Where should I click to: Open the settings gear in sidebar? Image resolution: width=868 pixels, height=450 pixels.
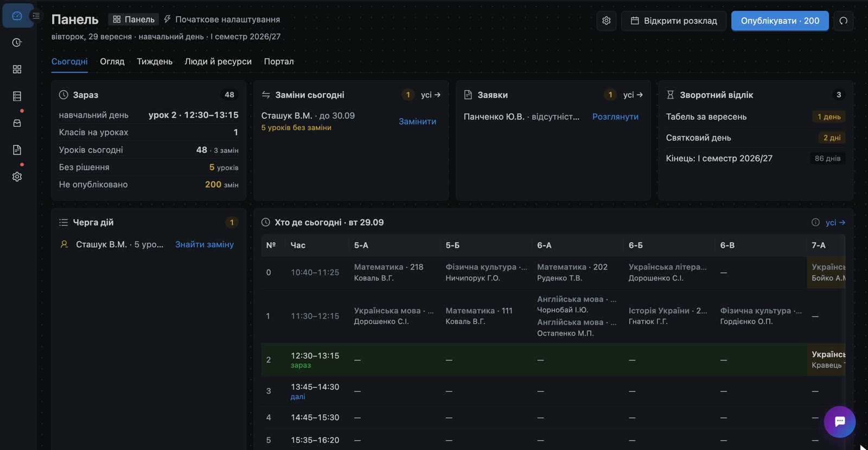tap(17, 177)
